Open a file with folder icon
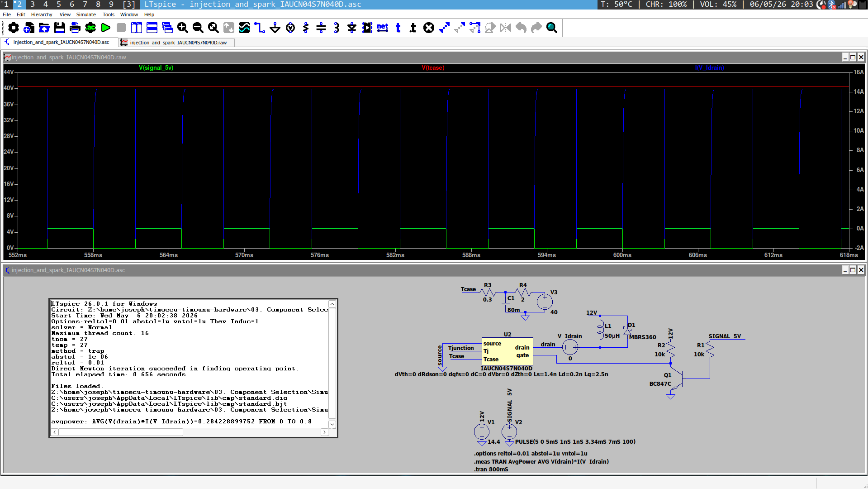This screenshot has width=868, height=489. pos(44,28)
